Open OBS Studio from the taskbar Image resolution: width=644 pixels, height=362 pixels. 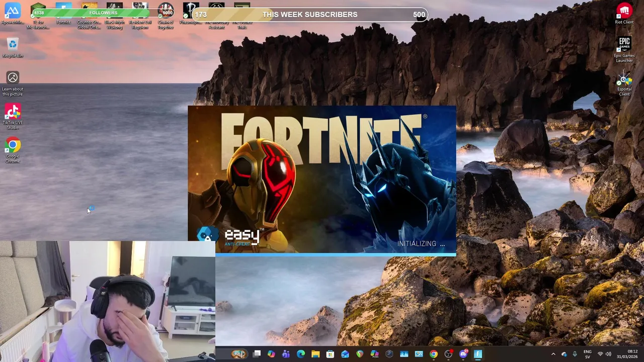point(448,354)
